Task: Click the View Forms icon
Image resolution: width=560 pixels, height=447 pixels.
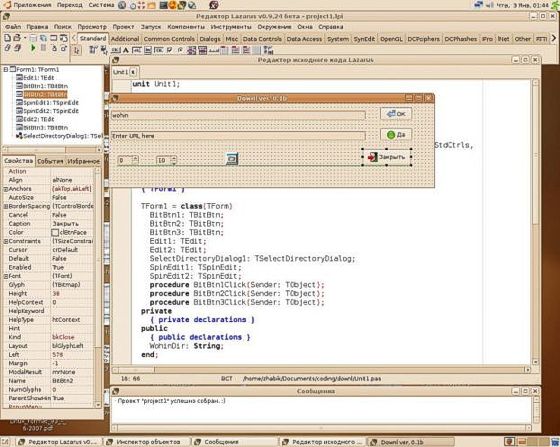Action: [x=17, y=48]
